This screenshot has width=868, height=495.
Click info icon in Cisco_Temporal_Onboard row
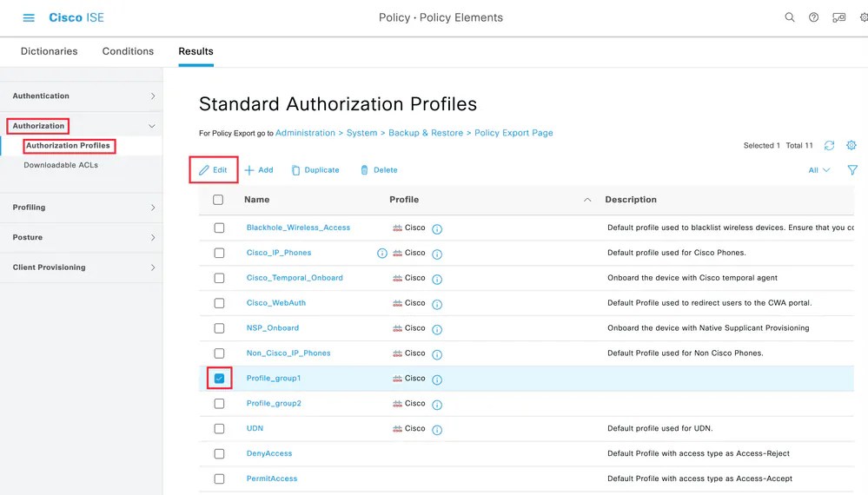(x=437, y=279)
